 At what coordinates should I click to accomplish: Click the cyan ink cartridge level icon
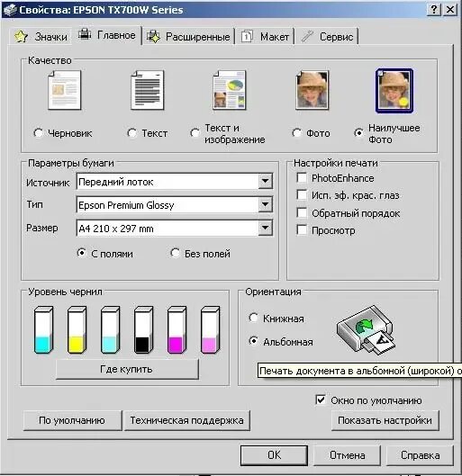(x=43, y=329)
